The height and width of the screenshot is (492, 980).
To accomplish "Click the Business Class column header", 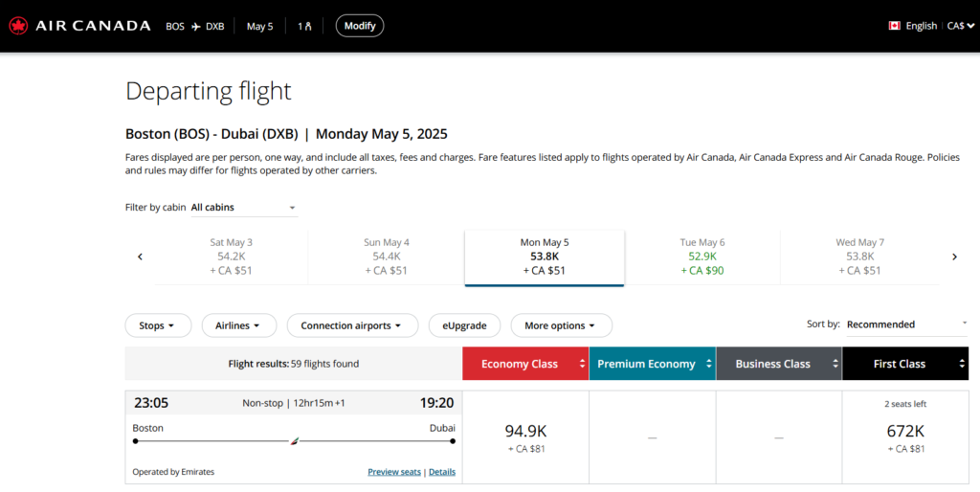I will pos(779,364).
